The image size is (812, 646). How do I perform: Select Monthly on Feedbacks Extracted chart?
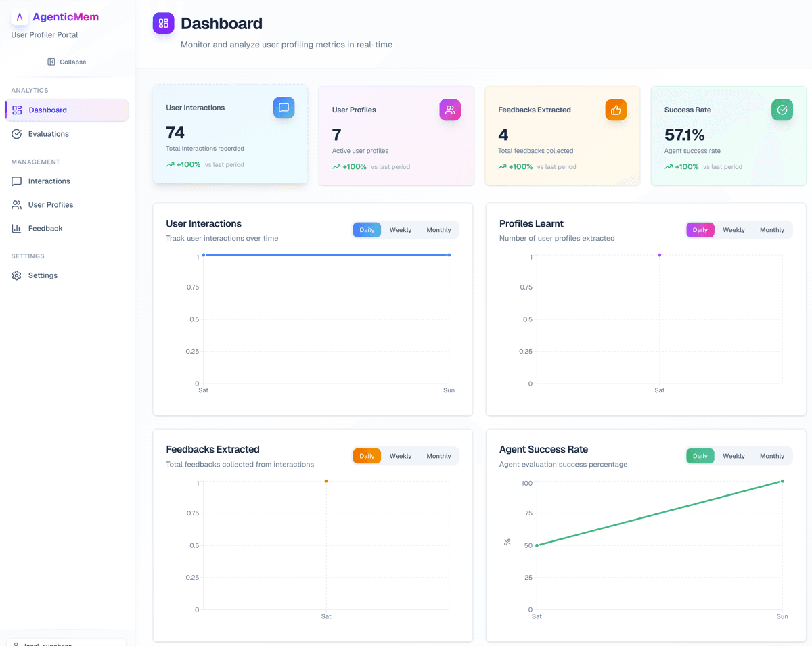(438, 456)
